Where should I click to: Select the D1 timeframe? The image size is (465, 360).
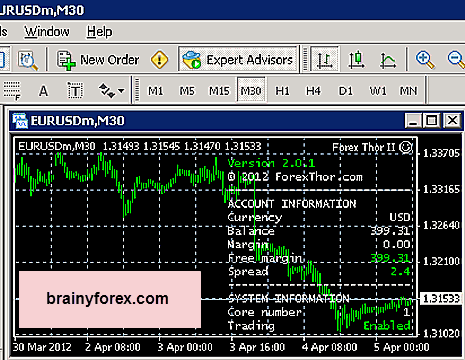tap(345, 91)
